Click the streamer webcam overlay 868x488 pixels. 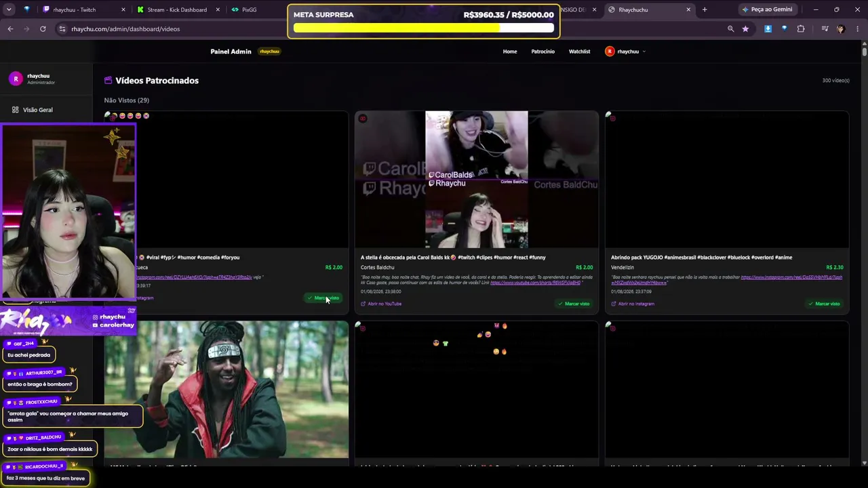(x=68, y=211)
